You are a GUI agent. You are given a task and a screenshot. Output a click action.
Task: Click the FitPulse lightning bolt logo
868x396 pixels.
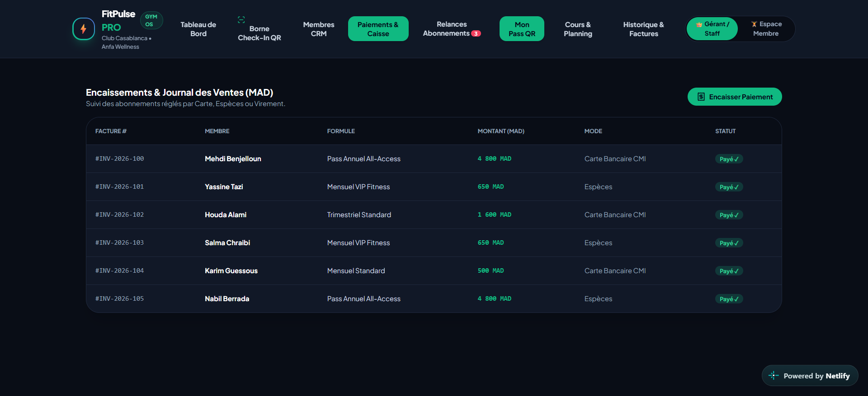(x=84, y=29)
